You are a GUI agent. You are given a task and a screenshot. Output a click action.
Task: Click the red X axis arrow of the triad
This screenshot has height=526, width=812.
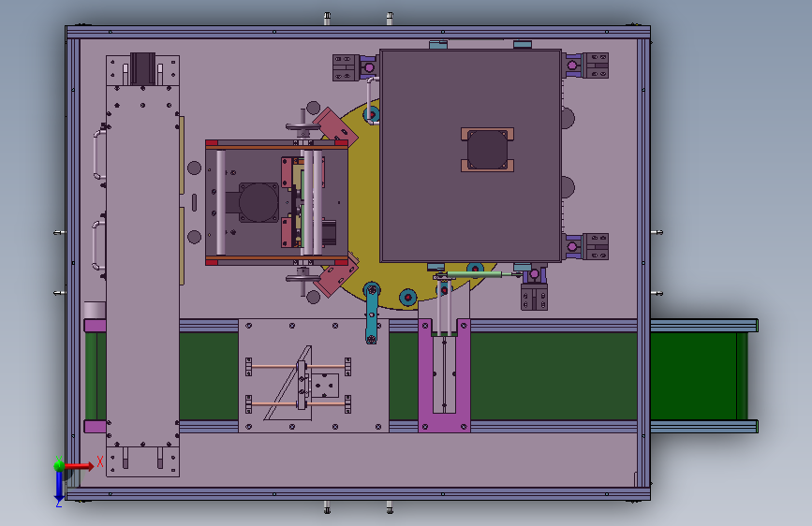pos(80,466)
